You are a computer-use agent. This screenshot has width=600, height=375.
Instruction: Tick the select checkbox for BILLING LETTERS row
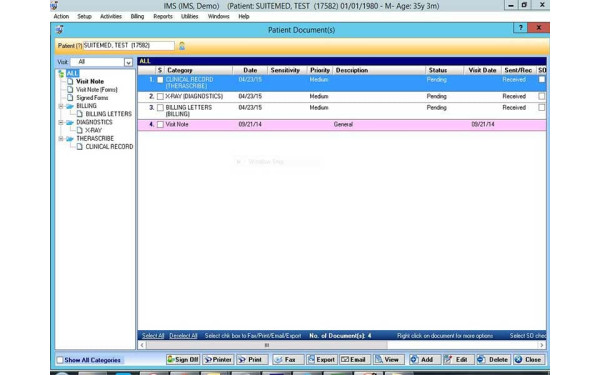point(160,108)
